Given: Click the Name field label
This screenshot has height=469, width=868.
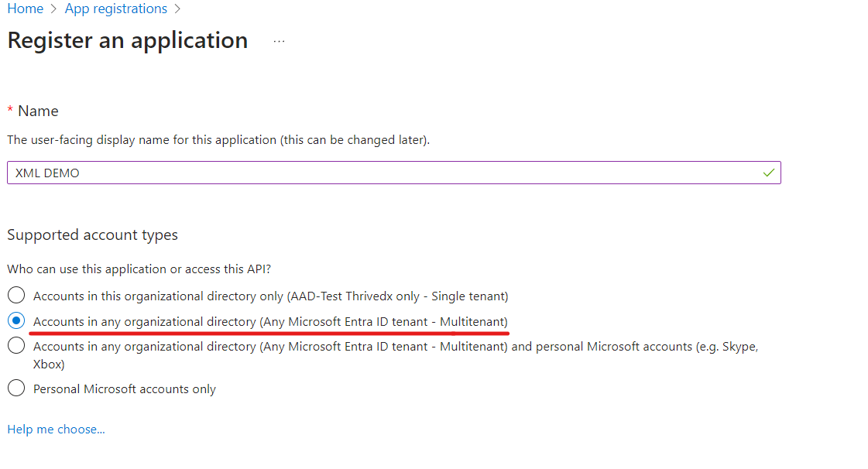Looking at the screenshot, I should pos(38,111).
